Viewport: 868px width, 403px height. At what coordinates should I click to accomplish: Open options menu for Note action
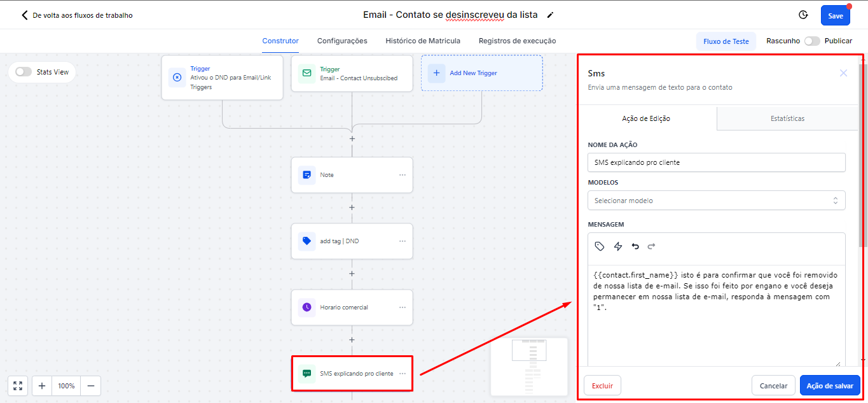pyautogui.click(x=402, y=175)
